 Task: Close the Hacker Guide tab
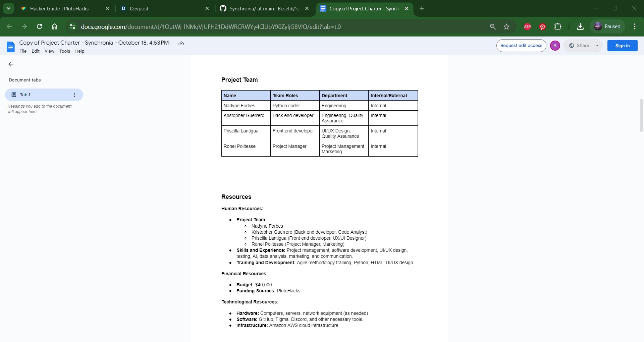click(107, 9)
